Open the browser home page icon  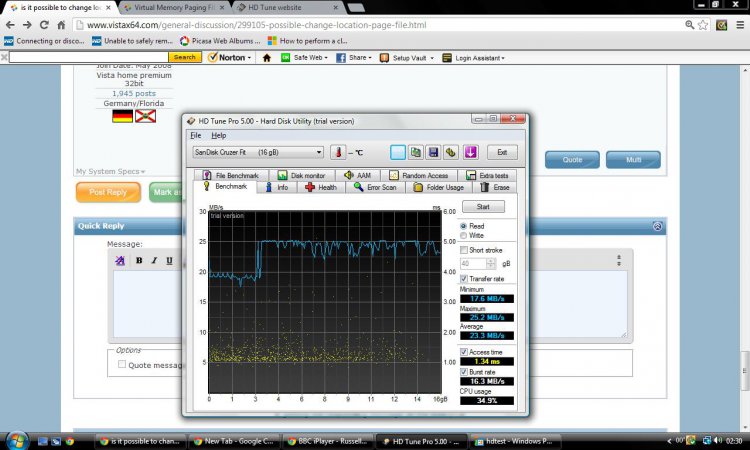tap(61, 25)
